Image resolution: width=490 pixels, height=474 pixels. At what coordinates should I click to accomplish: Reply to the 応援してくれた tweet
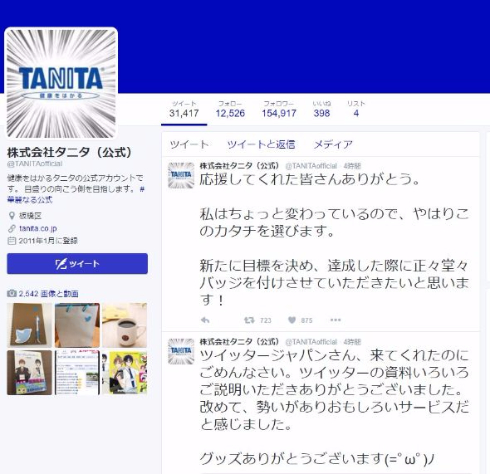[x=205, y=320]
